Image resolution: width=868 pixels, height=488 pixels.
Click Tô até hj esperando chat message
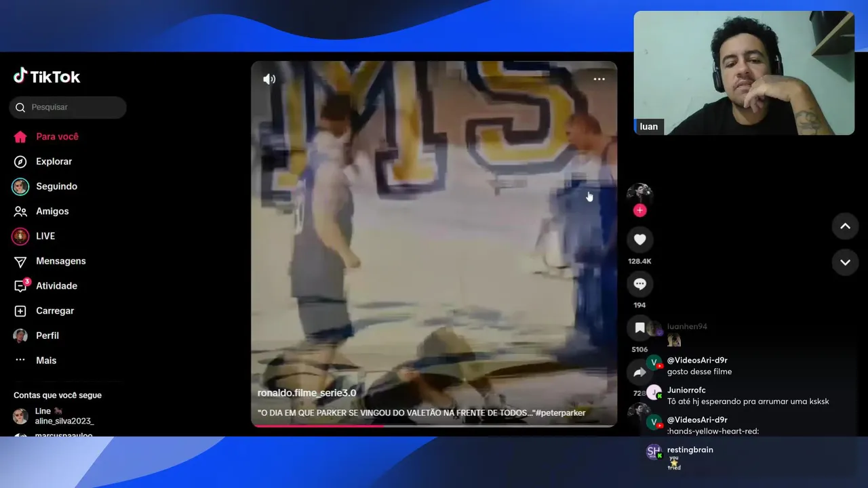pyautogui.click(x=748, y=401)
